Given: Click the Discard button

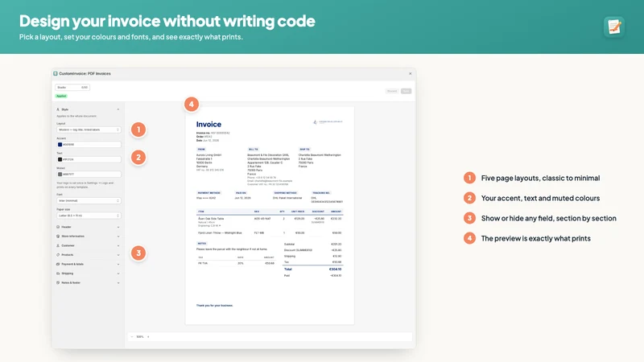Looking at the screenshot, I should (x=392, y=91).
